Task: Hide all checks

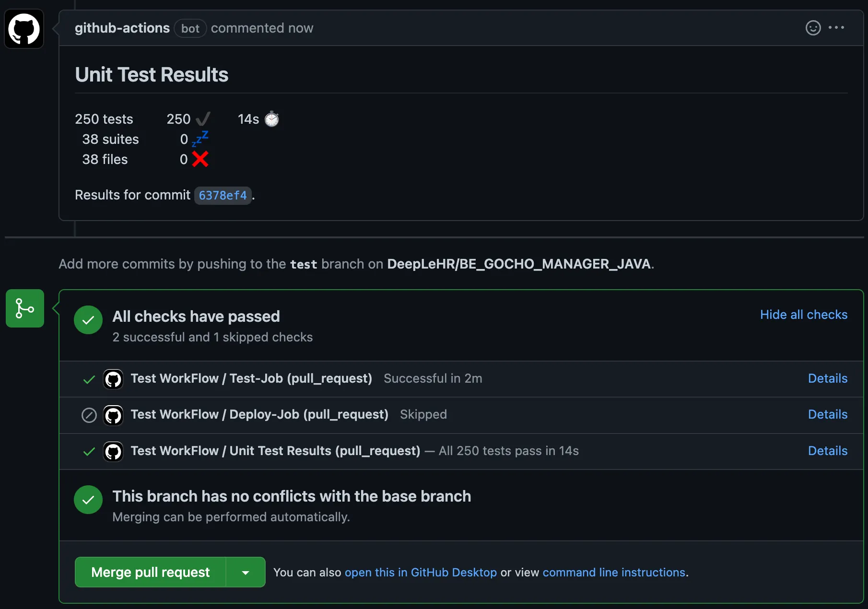Action: pyautogui.click(x=803, y=315)
